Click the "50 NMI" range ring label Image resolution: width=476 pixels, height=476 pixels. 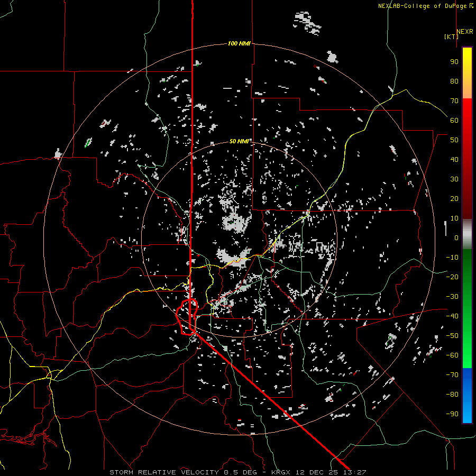point(239,141)
